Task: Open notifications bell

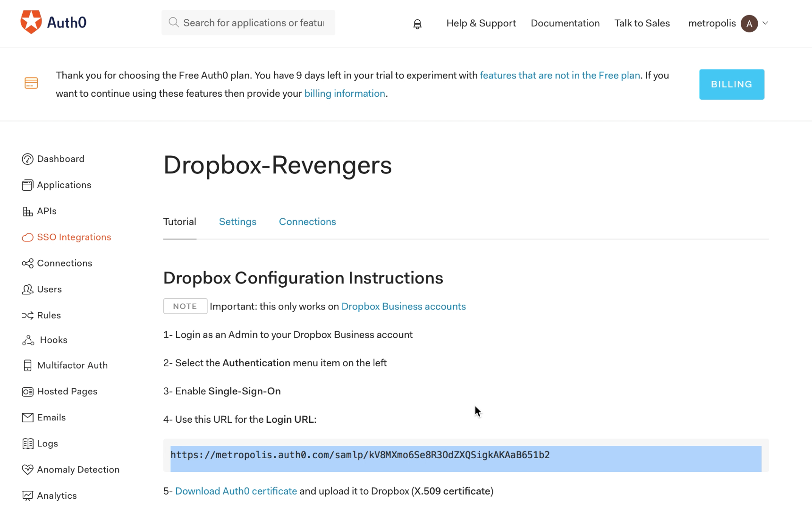Action: pos(417,24)
